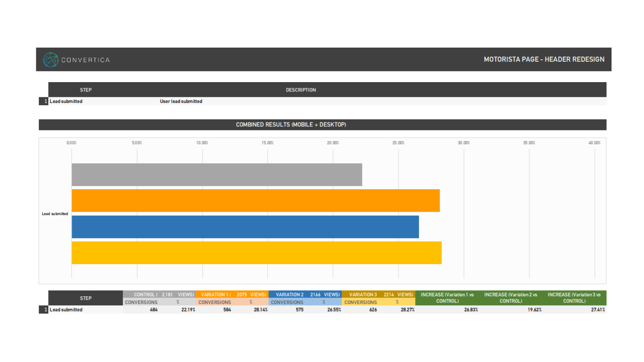Select the blue Variation 2 bar
Screen dimensions: 644x362
[245, 227]
